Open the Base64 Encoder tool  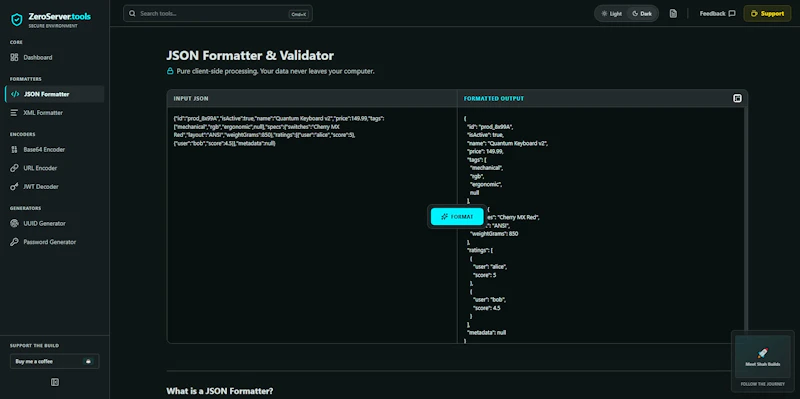[55, 149]
